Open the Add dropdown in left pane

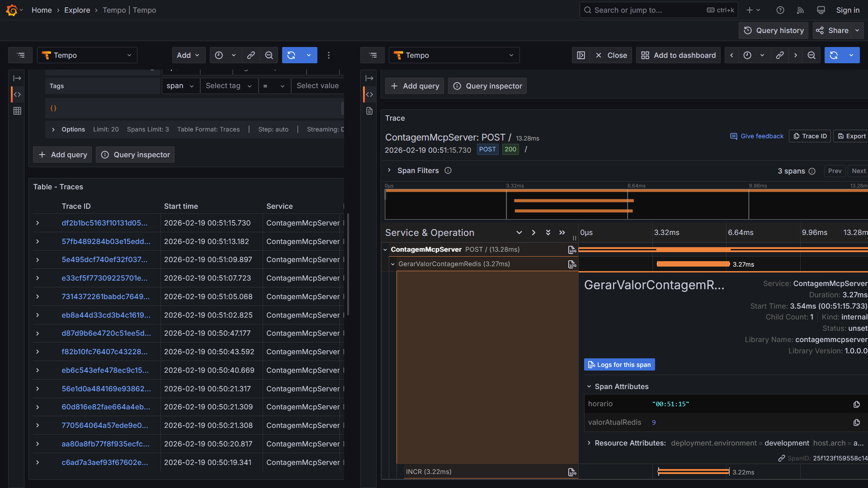[189, 55]
